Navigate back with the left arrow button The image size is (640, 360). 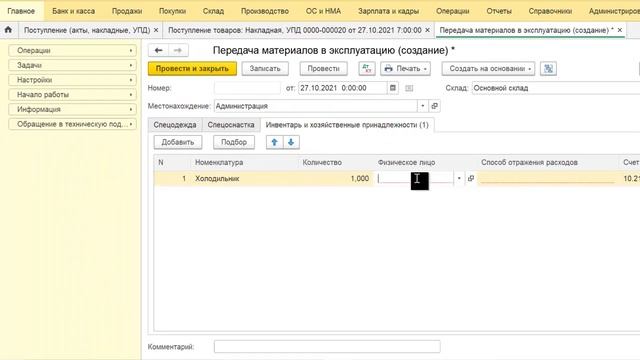click(x=158, y=50)
